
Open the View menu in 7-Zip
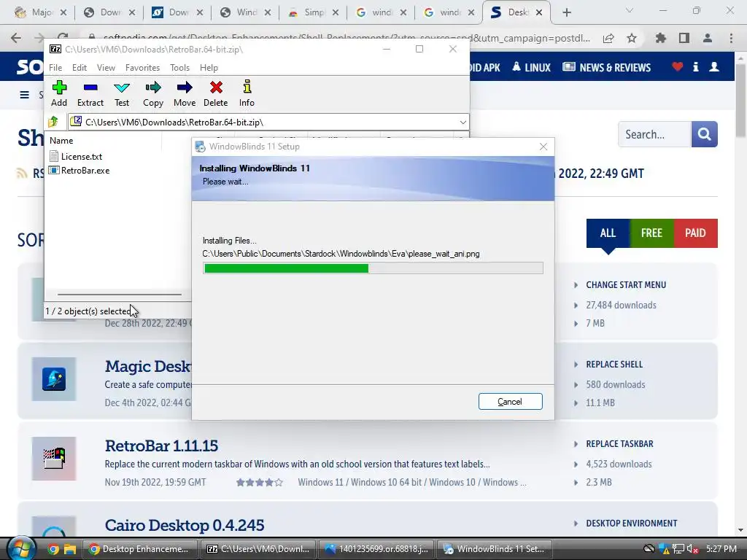pos(106,68)
